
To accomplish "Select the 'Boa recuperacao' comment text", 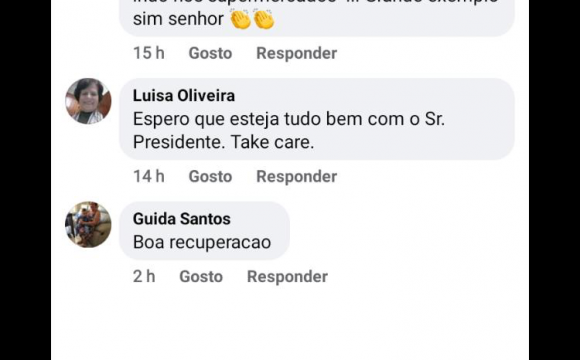I will tap(202, 243).
